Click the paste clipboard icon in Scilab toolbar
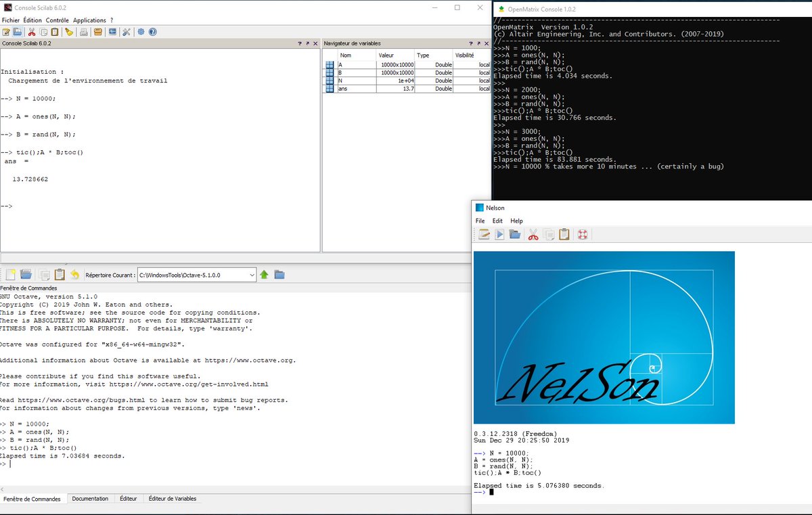Screen dimensions: 812x515 (x=54, y=32)
